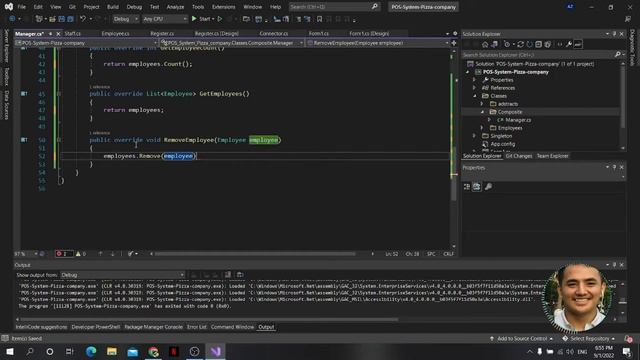Image resolution: width=640 pixels, height=360 pixels.
Task: Click Solution Explorer Collapse All icon
Action: (x=538, y=44)
